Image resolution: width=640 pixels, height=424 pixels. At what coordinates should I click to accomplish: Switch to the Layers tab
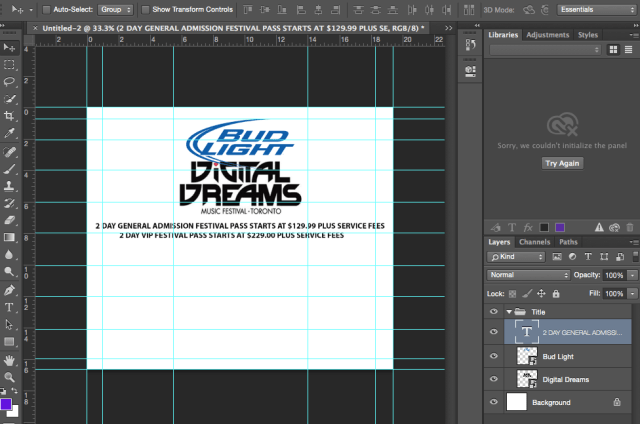pos(499,242)
